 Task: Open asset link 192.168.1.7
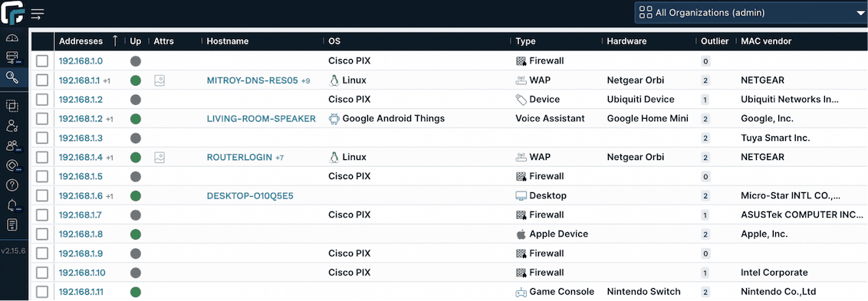pyautogui.click(x=81, y=214)
